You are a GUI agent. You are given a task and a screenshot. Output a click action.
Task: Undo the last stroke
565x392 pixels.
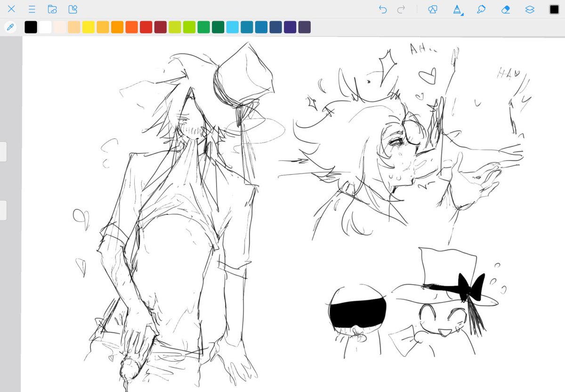(x=383, y=9)
